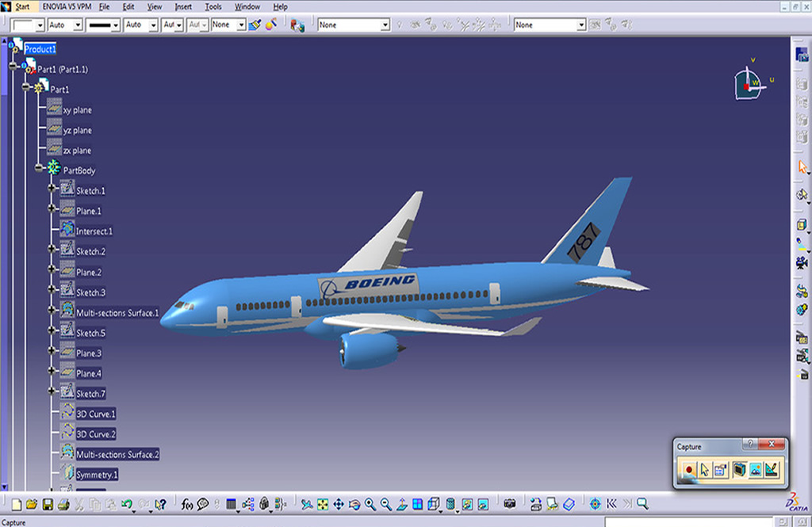Switch to multi-view four-pane layout
The image size is (812, 527).
coord(417,504)
